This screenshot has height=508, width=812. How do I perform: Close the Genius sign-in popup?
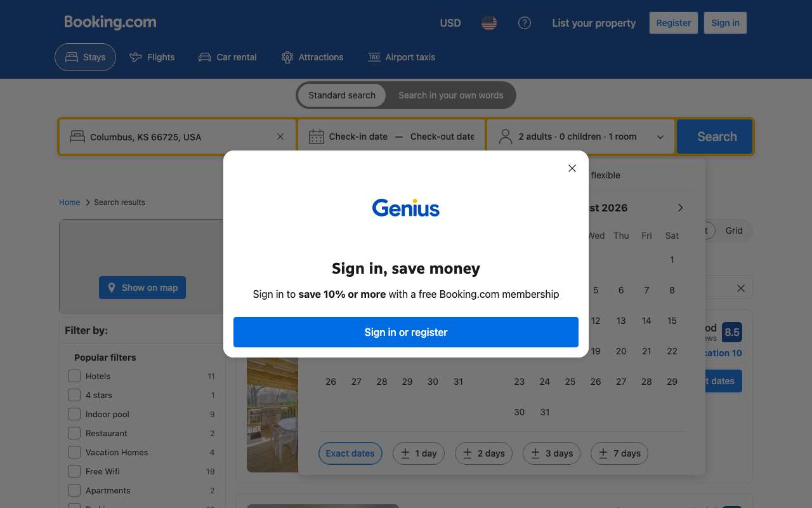(572, 168)
